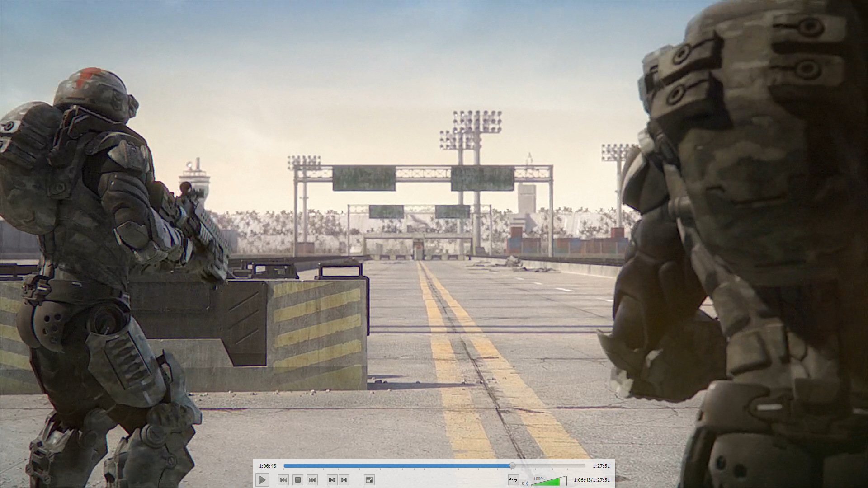Viewport: 868px width, 488px height.
Task: Click the elapsed time label 1:06:43 at left
Action: 268,466
